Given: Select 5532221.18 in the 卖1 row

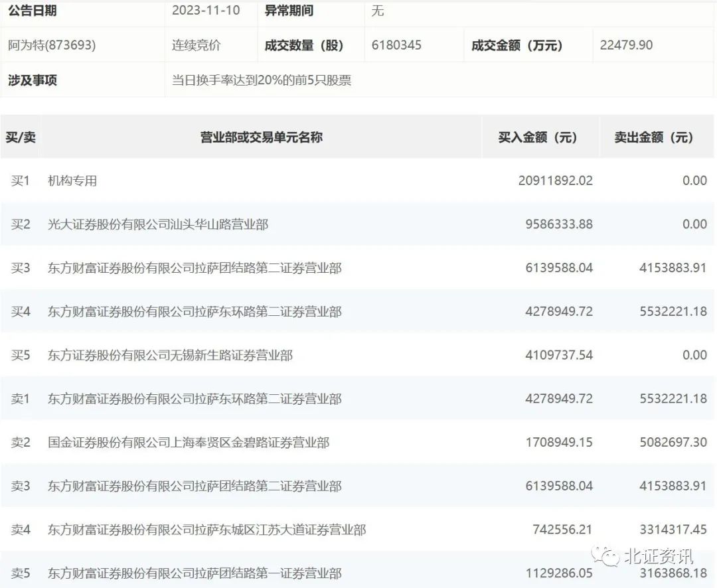Looking at the screenshot, I should [x=673, y=399].
